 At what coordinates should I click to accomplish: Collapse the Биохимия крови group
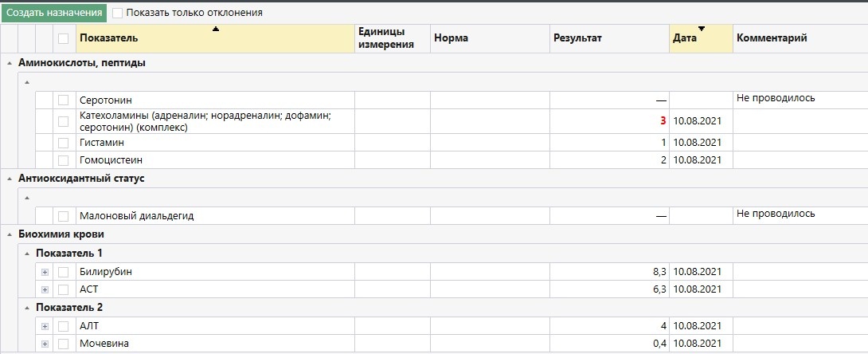tap(8, 234)
